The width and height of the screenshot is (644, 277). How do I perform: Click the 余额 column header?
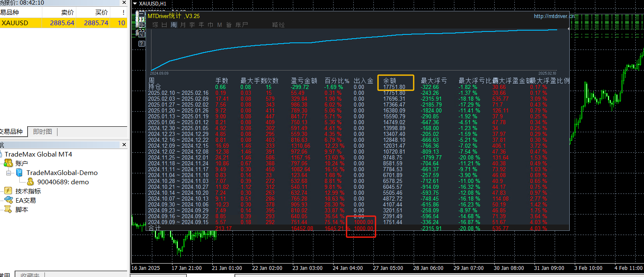coord(390,81)
